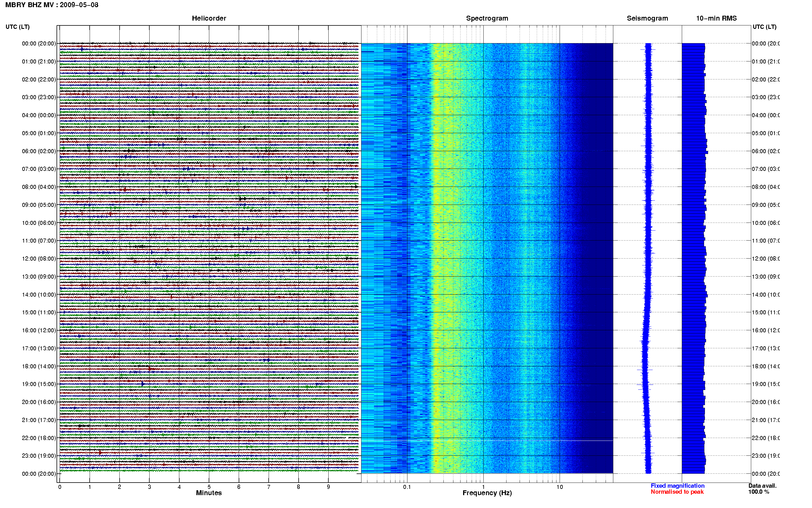
Task: Click the 'Data avail.' label
Action: 762,486
